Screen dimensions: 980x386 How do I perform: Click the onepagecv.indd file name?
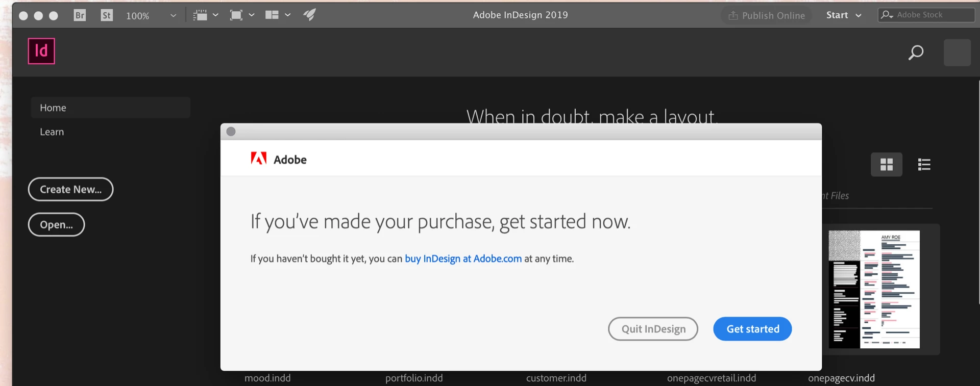click(x=841, y=378)
